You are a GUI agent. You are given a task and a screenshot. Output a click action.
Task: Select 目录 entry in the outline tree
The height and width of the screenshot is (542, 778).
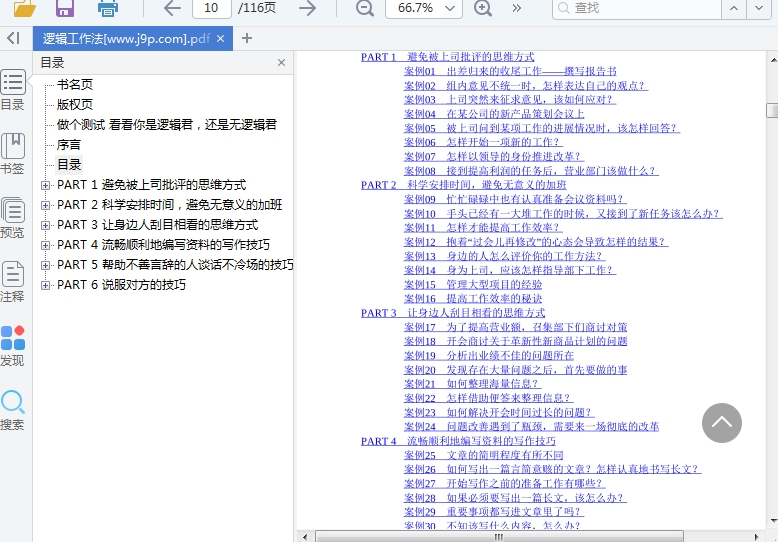69,165
